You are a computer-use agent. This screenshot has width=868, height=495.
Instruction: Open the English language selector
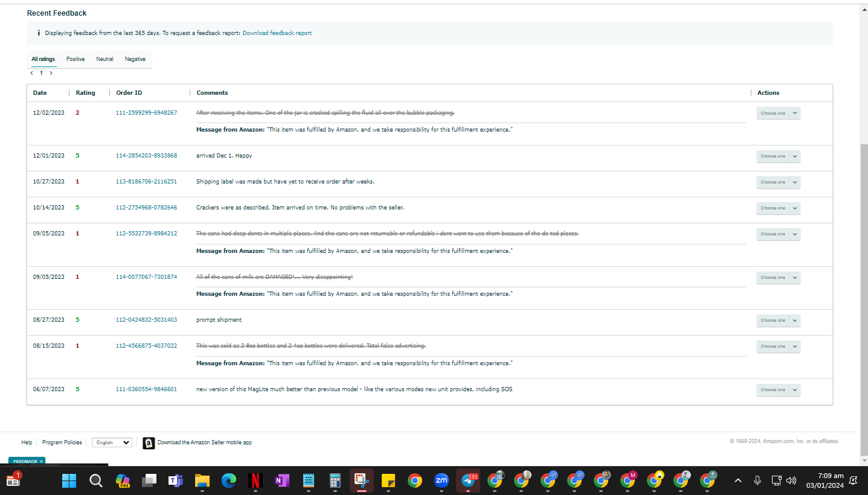112,442
